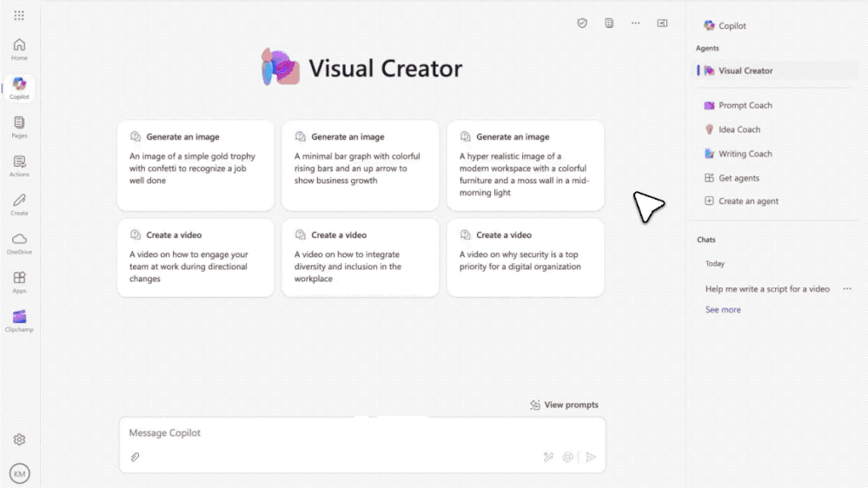Open the app launcher grid icon
The width and height of the screenshot is (868, 488).
click(x=19, y=16)
